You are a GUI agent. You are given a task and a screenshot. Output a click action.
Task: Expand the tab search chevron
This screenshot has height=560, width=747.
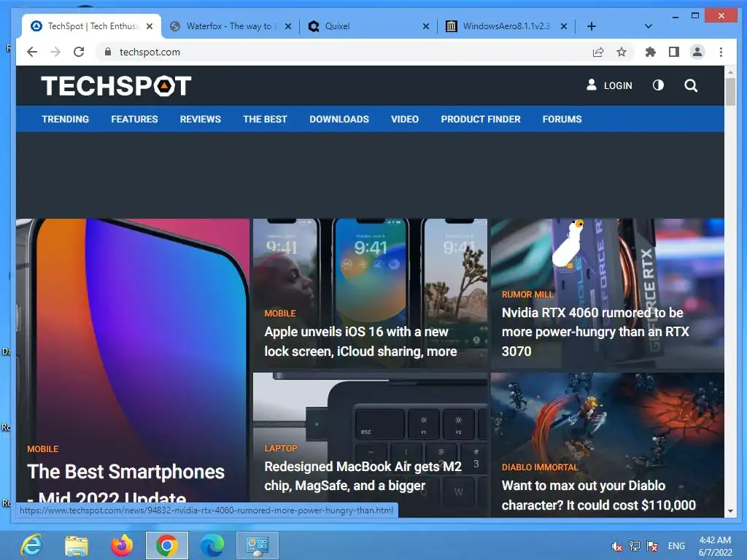click(x=648, y=26)
